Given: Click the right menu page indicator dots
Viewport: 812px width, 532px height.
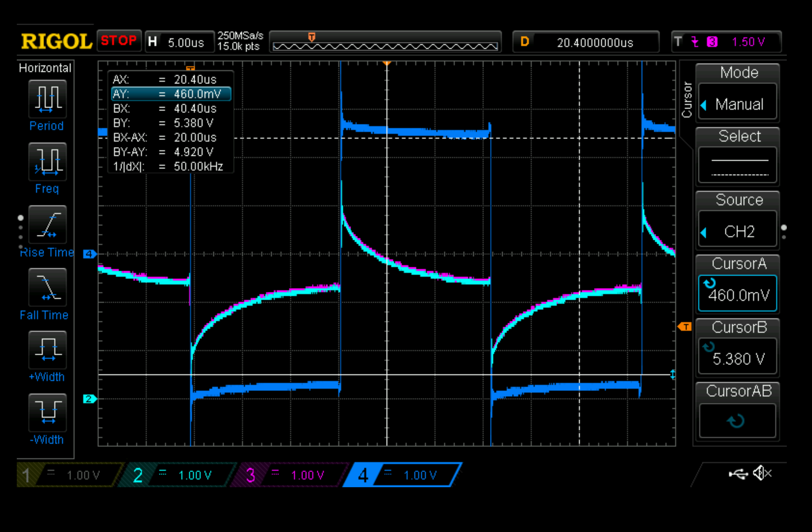Looking at the screenshot, I should pyautogui.click(x=784, y=232).
